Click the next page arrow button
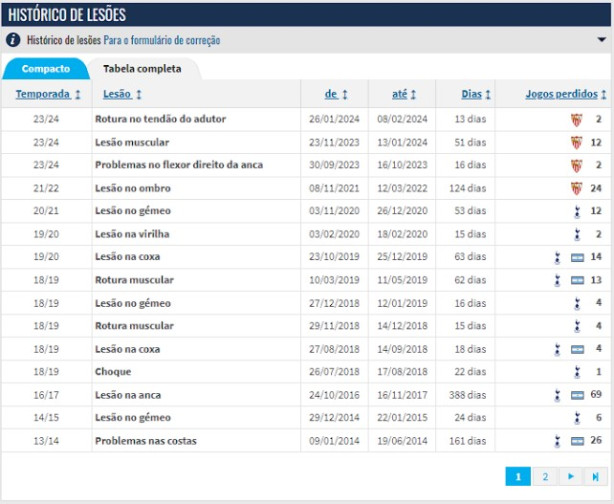The image size is (614, 504). [571, 477]
